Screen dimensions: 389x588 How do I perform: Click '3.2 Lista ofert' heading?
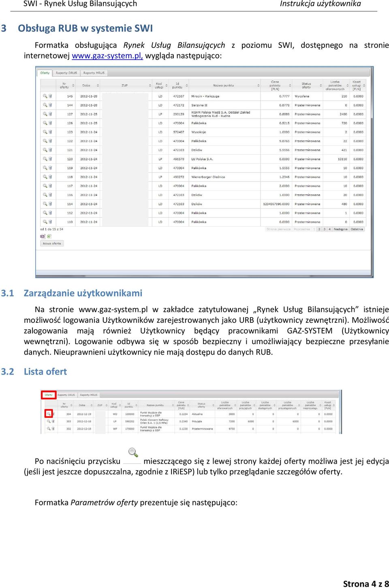34,371
